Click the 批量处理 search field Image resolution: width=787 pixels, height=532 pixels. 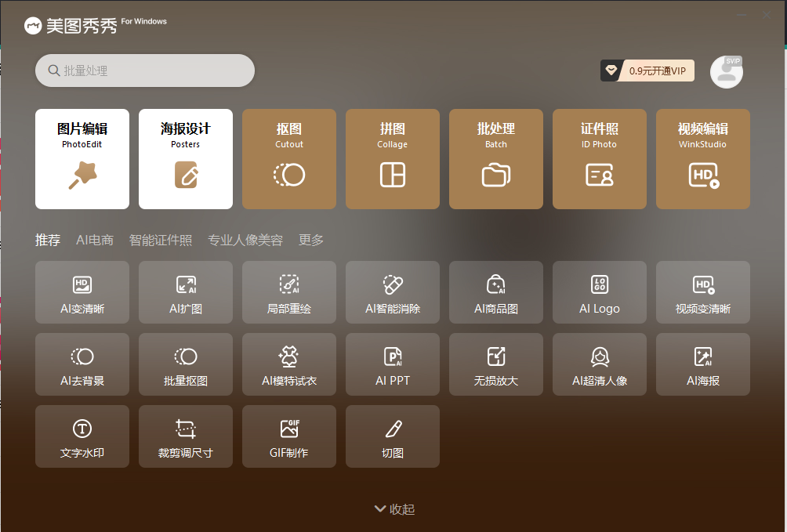[145, 71]
